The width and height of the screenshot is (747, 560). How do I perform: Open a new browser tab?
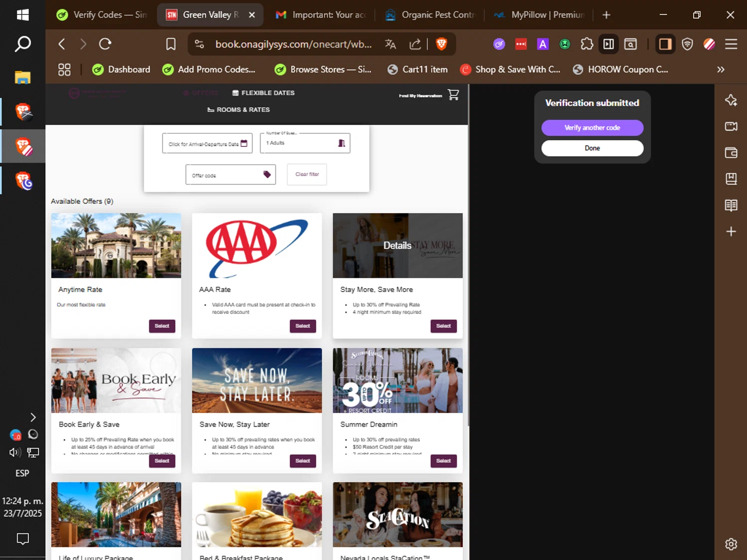[x=606, y=15]
